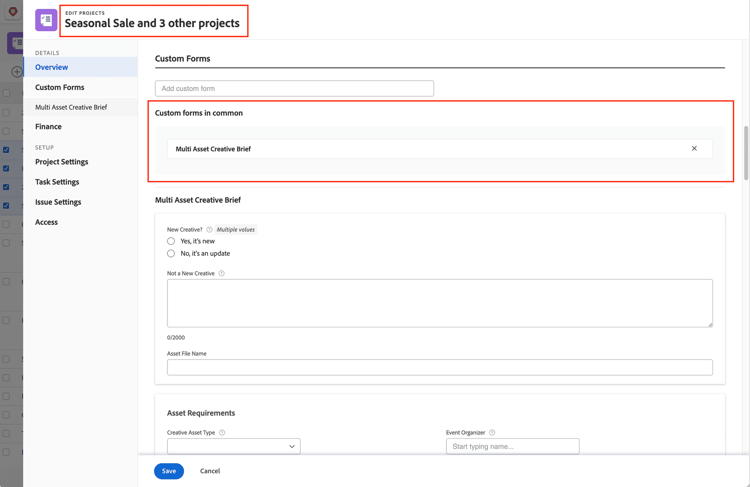Image resolution: width=750 pixels, height=487 pixels.
Task: Select the "Yes, it's new" radio option
Action: point(171,241)
